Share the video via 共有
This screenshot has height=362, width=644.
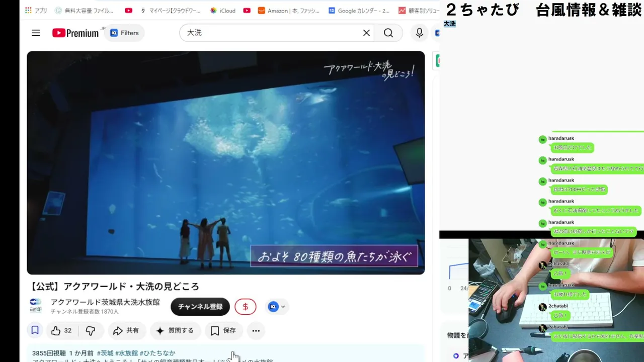(126, 331)
